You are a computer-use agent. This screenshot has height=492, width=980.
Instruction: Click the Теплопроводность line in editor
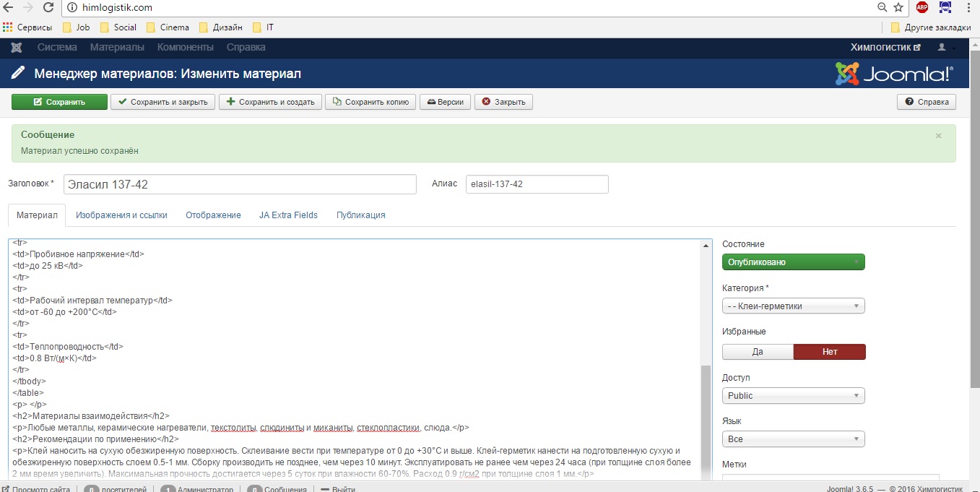(x=69, y=347)
